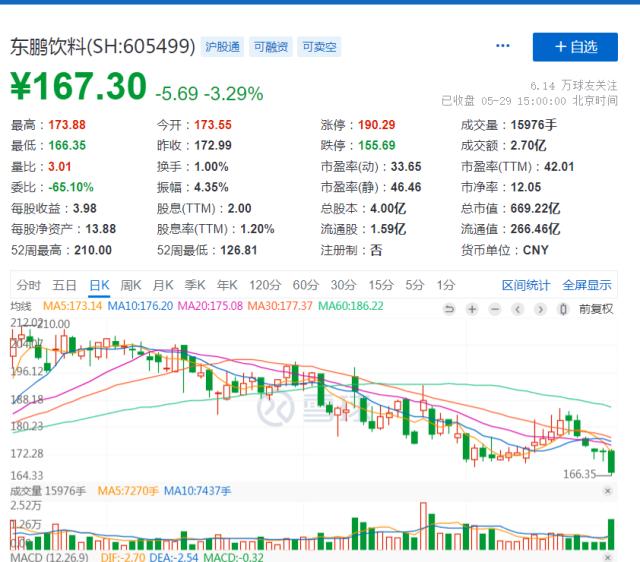
Task: Close the 成交量 volume panel with its X
Action: 607,491
